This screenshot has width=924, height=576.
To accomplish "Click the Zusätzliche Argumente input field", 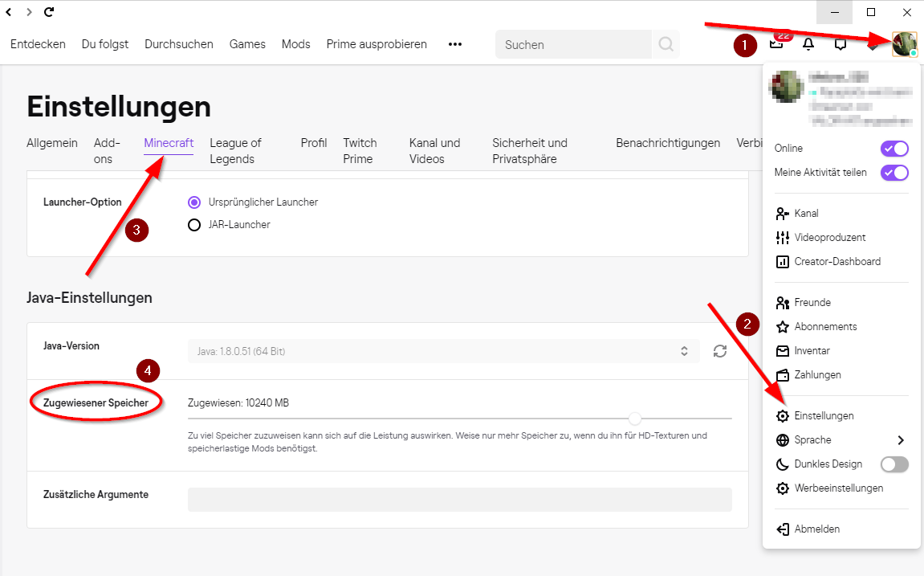I will pyautogui.click(x=460, y=500).
